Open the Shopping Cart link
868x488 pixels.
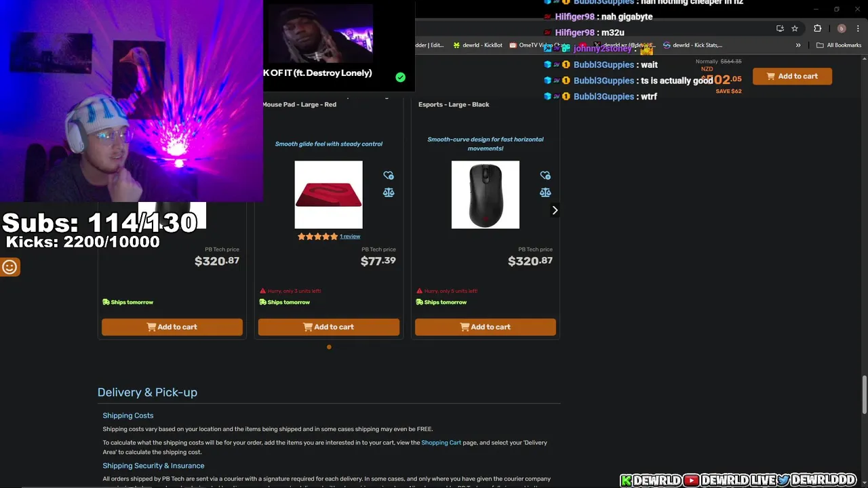pos(441,443)
